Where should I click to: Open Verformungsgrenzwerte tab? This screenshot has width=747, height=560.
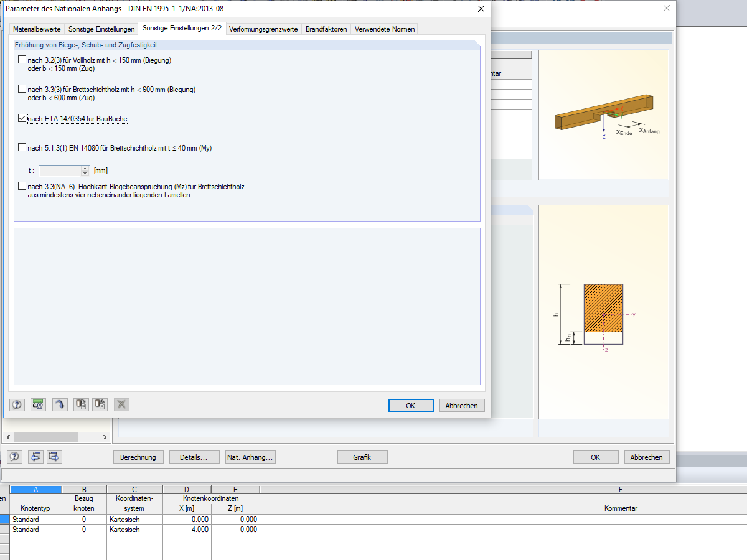tap(263, 29)
